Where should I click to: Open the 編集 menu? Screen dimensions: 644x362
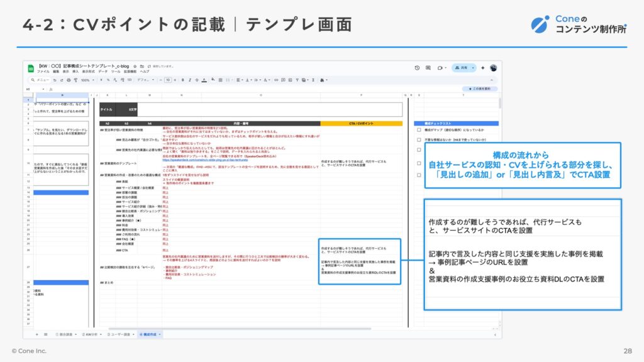click(x=56, y=72)
